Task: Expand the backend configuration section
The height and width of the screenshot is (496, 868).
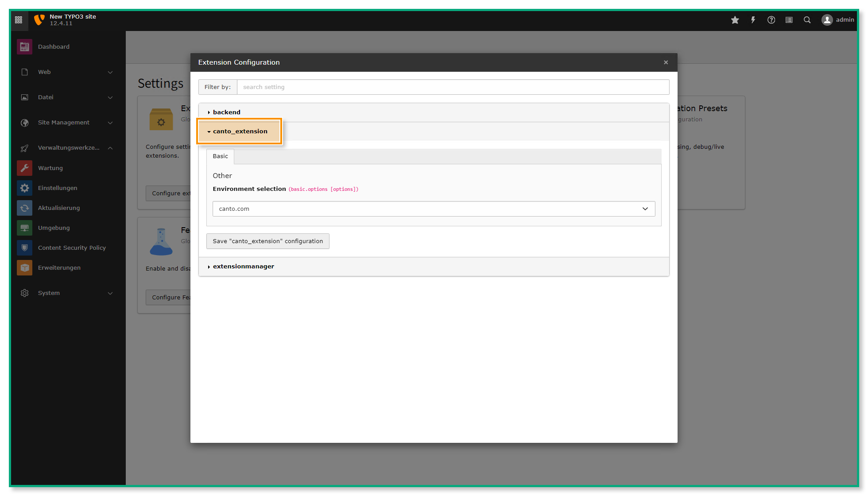Action: pos(434,112)
